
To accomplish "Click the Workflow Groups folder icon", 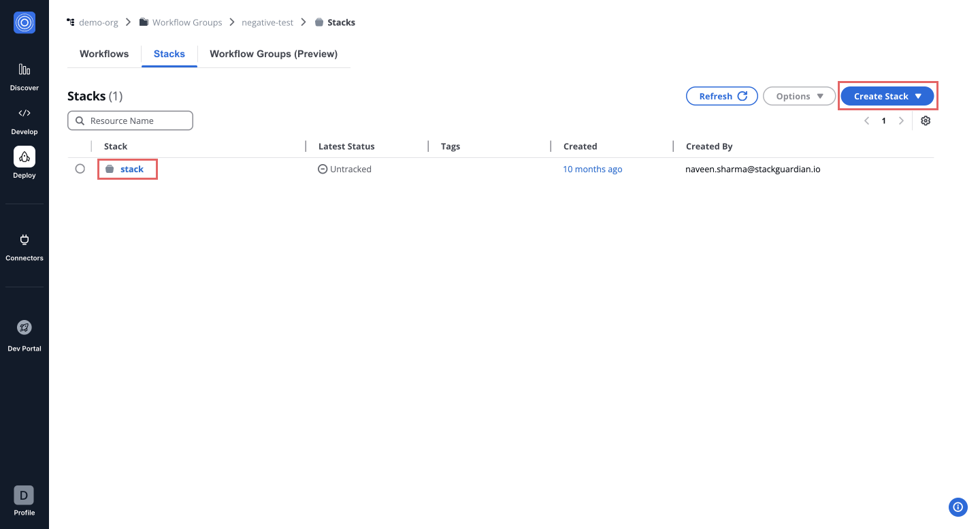I will point(144,22).
